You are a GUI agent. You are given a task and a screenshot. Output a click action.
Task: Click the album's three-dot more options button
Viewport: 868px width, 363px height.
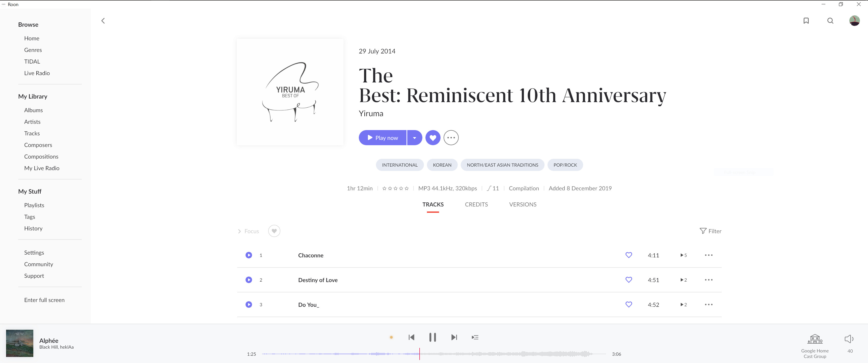pyautogui.click(x=451, y=138)
